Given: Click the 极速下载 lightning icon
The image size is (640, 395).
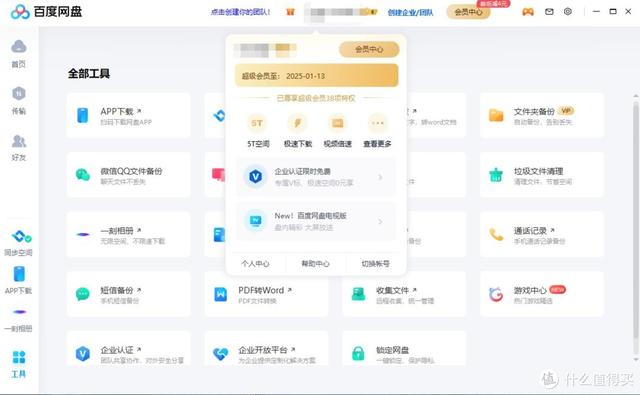Looking at the screenshot, I should 298,123.
